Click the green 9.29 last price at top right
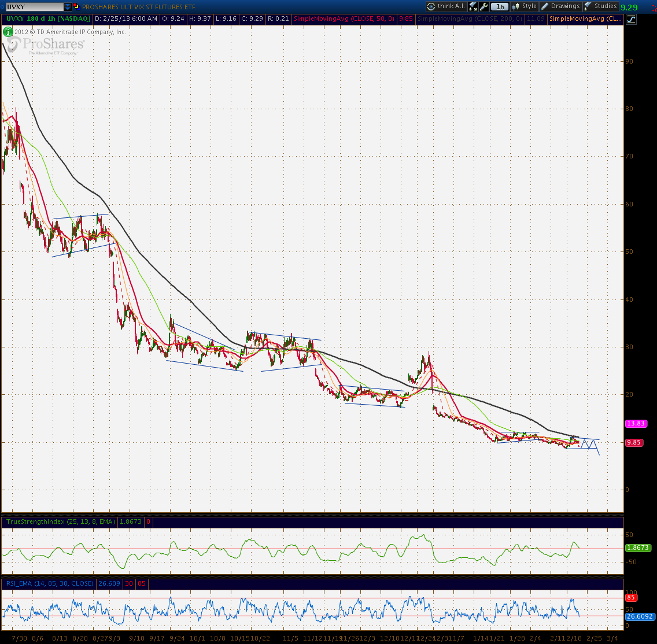Viewport: 657px width, 644px height. point(629,8)
